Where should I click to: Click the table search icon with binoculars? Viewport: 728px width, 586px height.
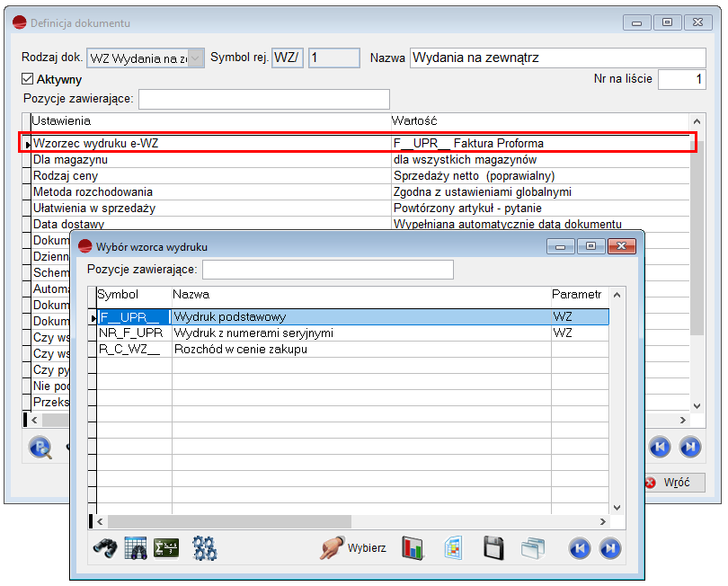[x=136, y=547]
